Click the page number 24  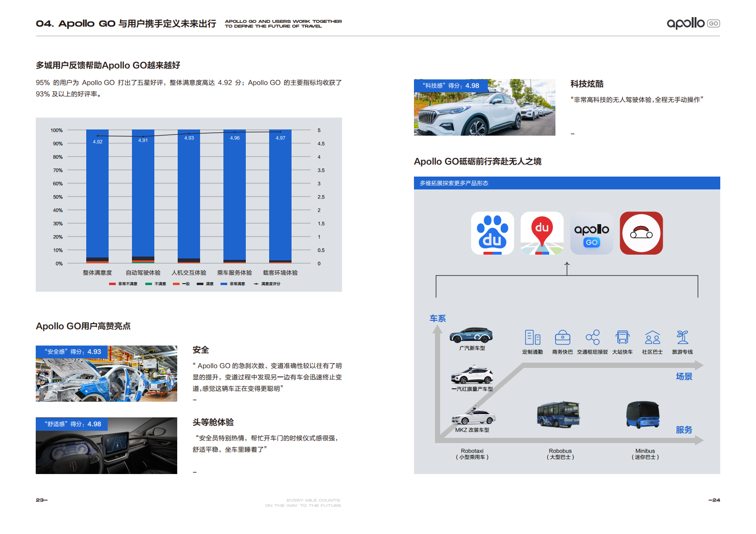coord(714,500)
